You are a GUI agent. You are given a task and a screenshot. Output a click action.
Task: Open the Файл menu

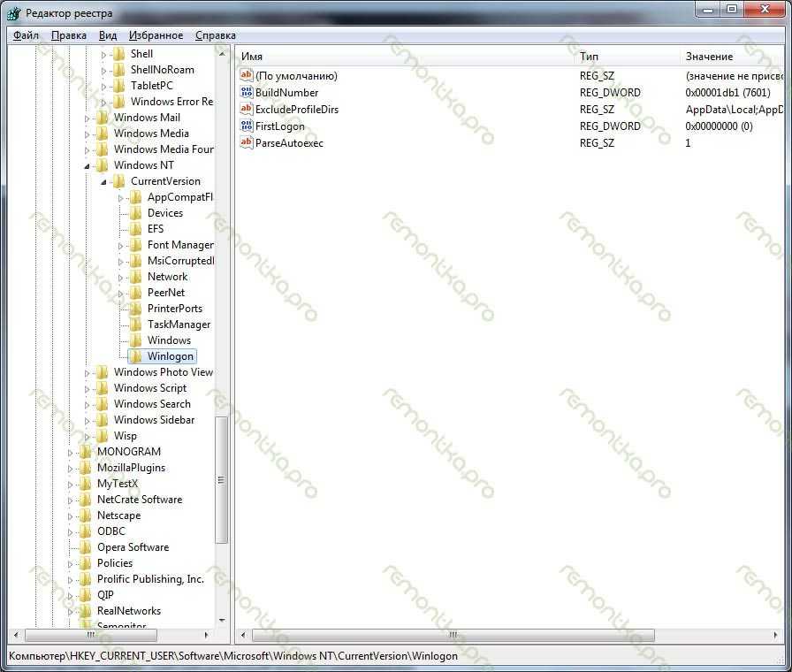click(x=26, y=35)
